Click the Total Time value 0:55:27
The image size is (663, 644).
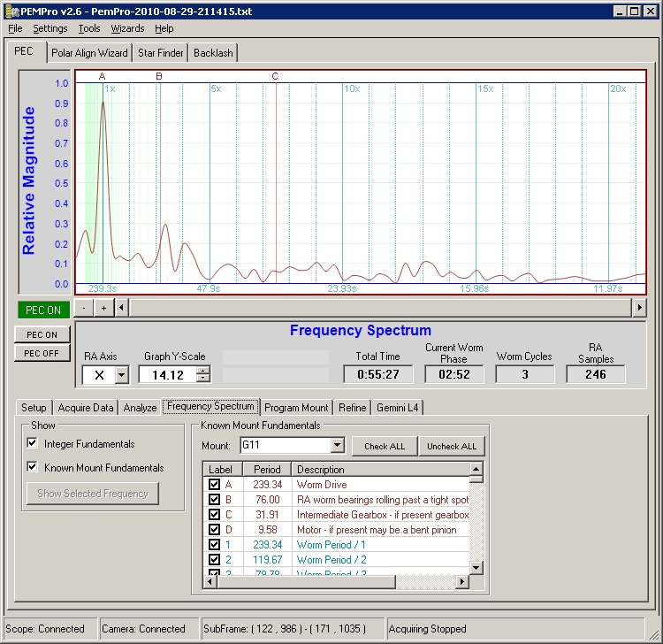(378, 374)
